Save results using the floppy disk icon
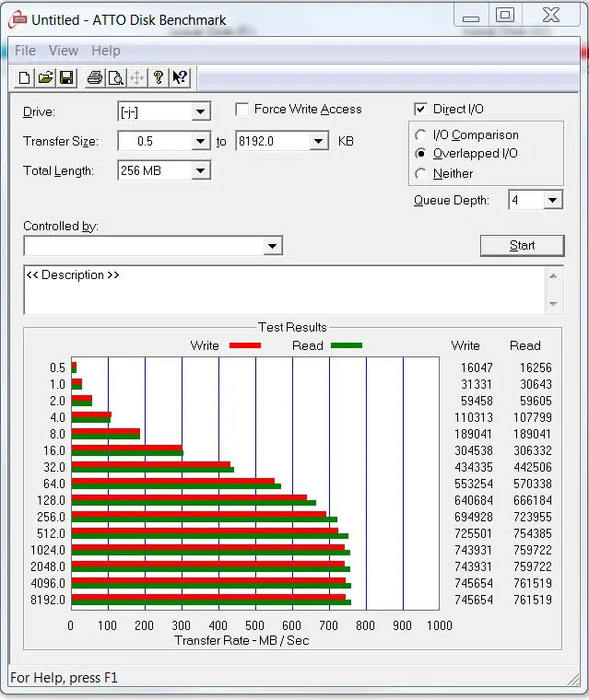The height and width of the screenshot is (700, 589). pos(66,77)
